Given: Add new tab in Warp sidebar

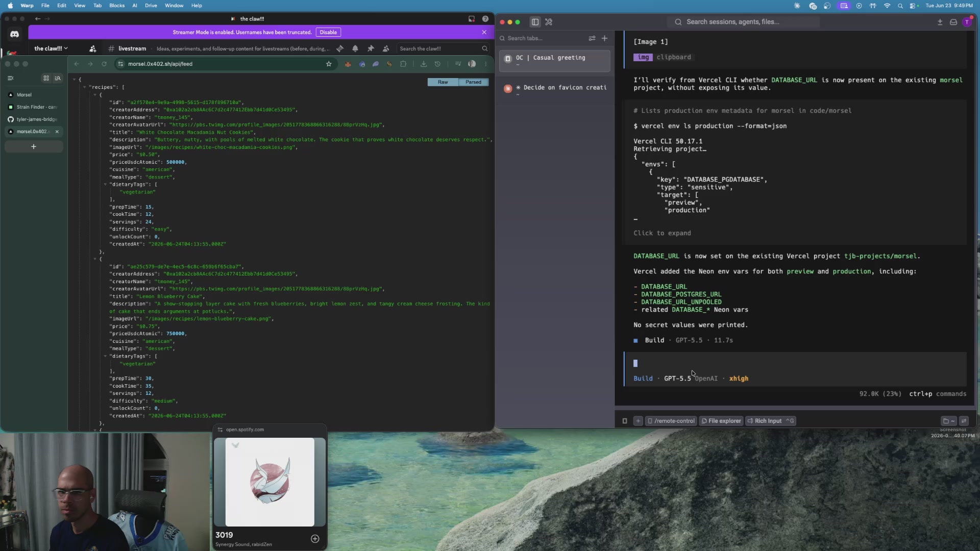Looking at the screenshot, I should coord(604,38).
